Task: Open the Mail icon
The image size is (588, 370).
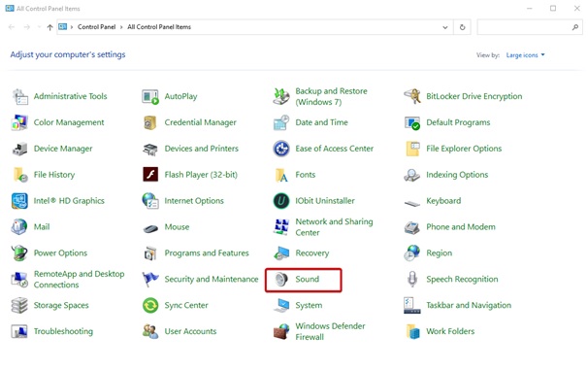Action: tap(19, 227)
